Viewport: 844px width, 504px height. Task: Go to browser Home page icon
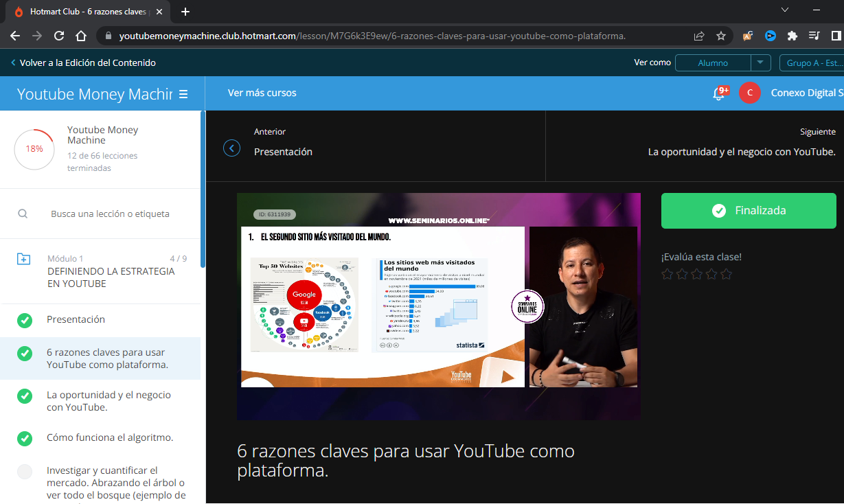point(81,36)
